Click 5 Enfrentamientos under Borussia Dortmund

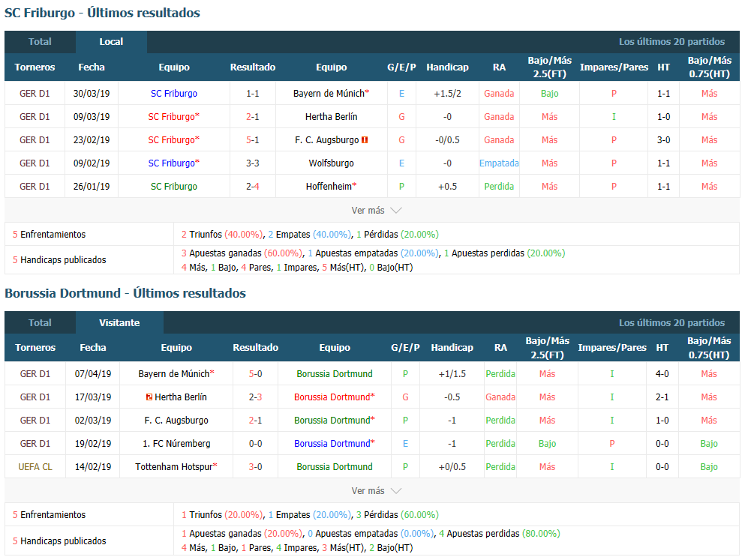pyautogui.click(x=49, y=515)
